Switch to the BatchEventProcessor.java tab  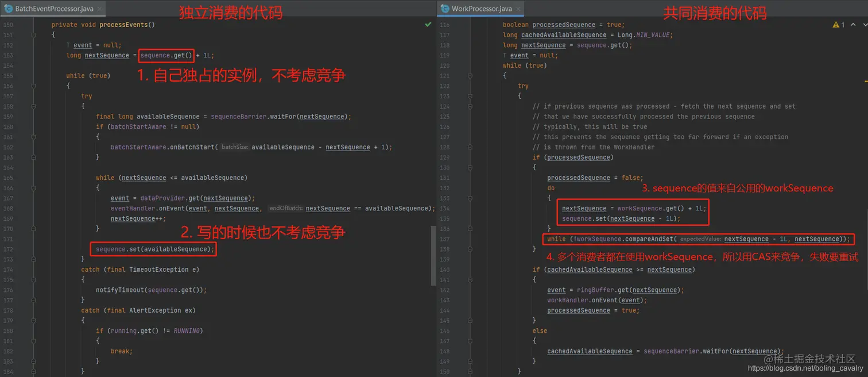(52, 9)
